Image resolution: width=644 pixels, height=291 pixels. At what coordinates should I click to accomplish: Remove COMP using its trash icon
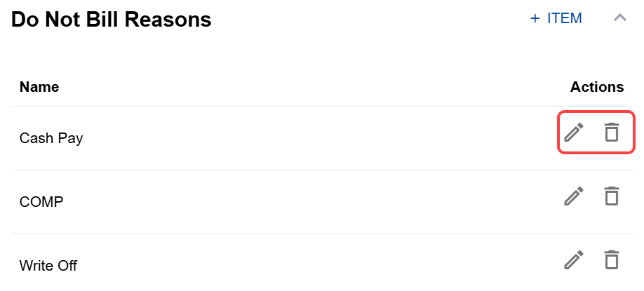click(x=612, y=196)
